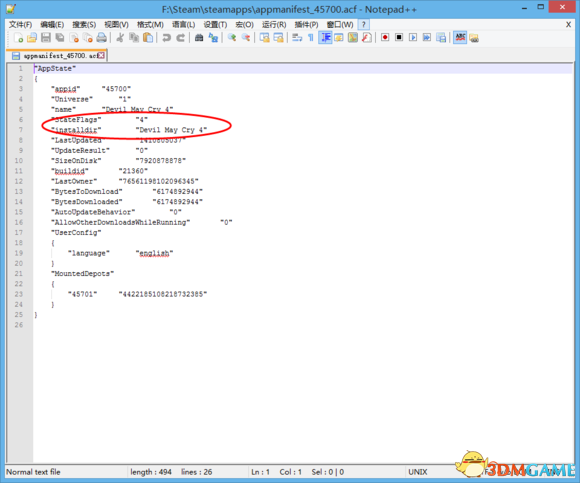Viewport: 580px width, 483px height.
Task: Open the 文件(F) menu
Action: point(20,25)
